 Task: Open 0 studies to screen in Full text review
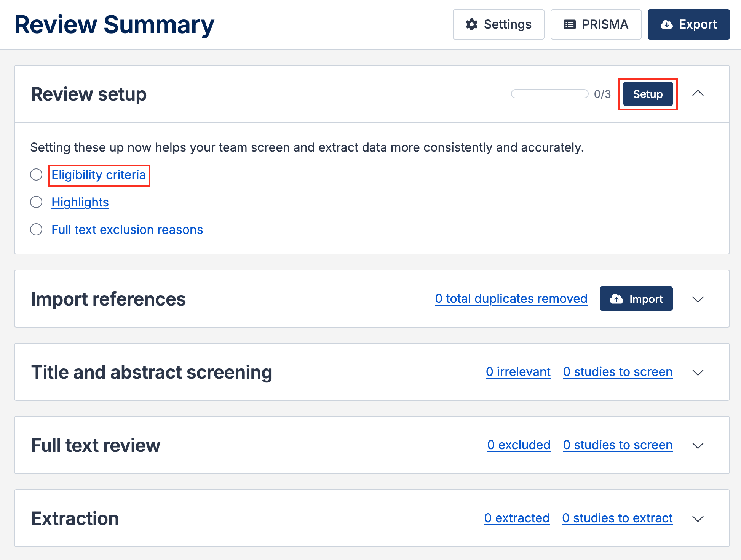(x=618, y=445)
